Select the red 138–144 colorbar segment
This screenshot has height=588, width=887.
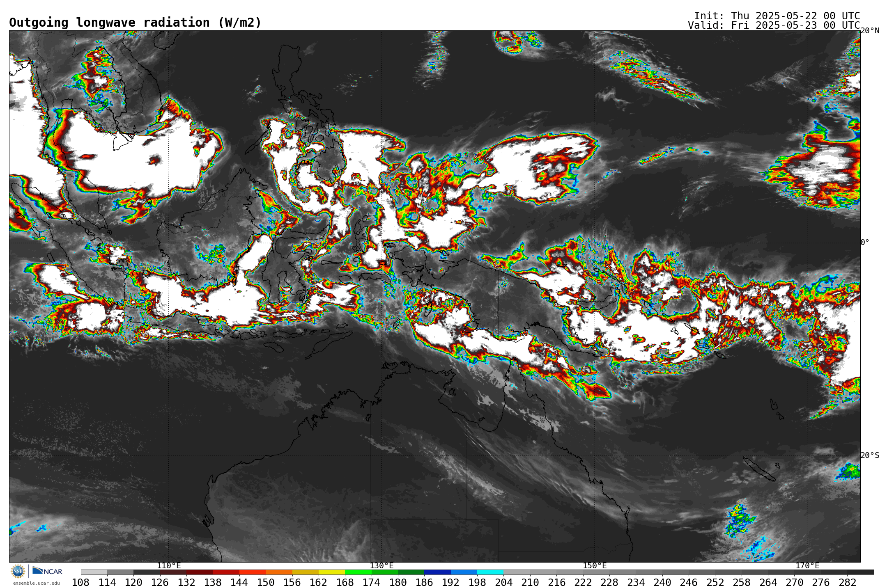pyautogui.click(x=226, y=572)
